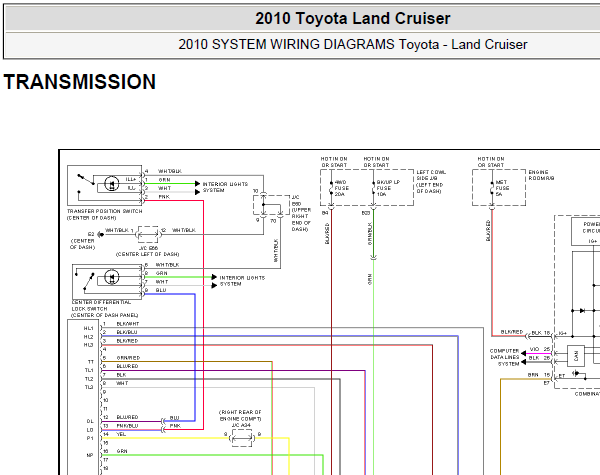Click 'HOT IN ON OR START' above MET fuse
600x475 pixels.
(x=491, y=162)
